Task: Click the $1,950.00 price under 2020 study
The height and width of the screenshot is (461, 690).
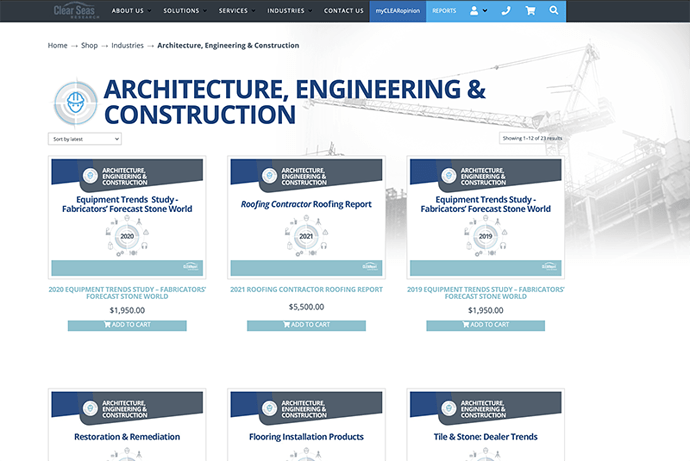Action: 127,311
